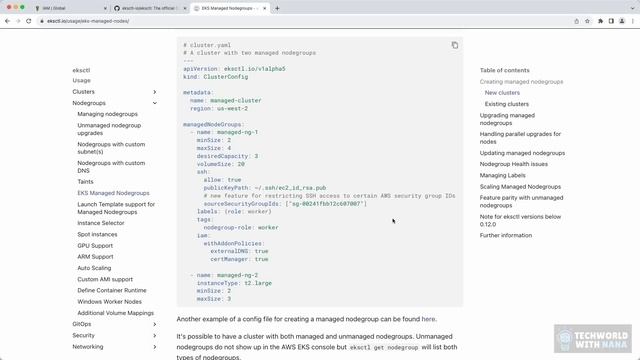
Task: Jump to Managing Labels section
Action: point(502,176)
